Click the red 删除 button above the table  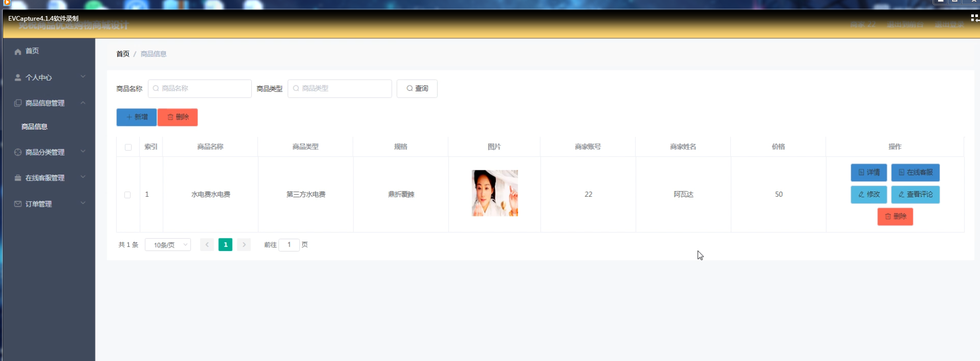(x=178, y=117)
